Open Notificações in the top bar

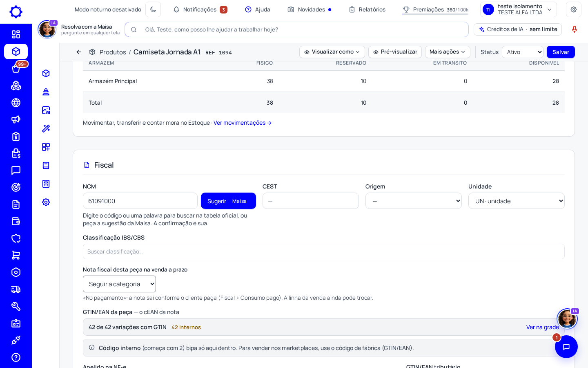200,9
